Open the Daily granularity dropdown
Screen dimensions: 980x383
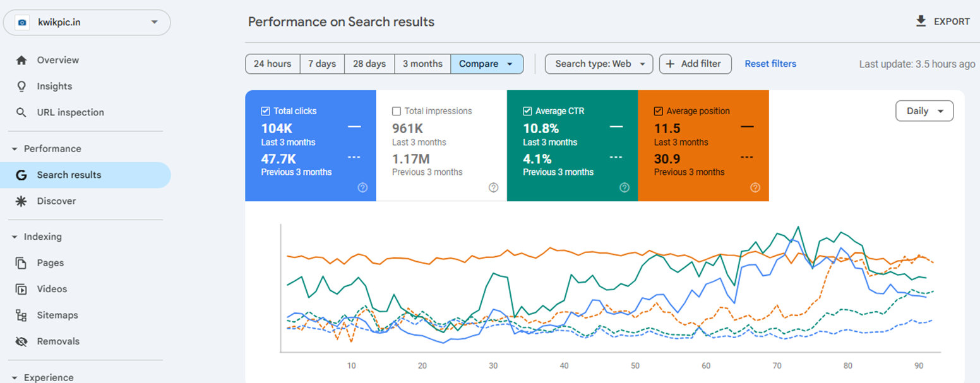coord(924,111)
